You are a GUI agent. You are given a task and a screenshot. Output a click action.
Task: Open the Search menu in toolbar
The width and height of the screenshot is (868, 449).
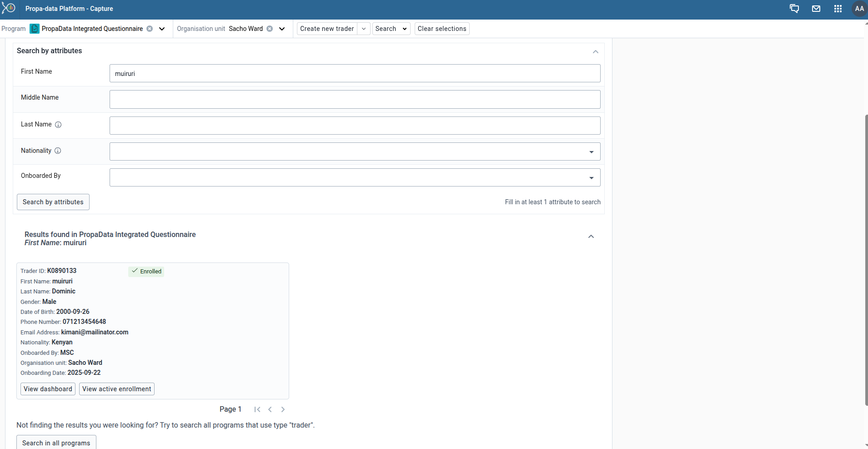tap(391, 29)
